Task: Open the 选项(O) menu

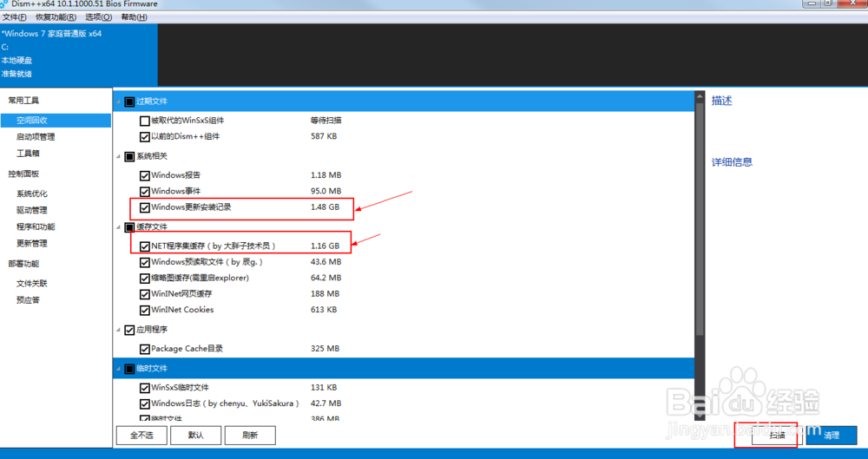Action: (99, 17)
